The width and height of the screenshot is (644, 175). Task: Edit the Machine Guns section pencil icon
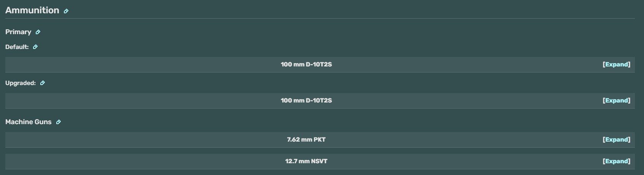(59, 122)
